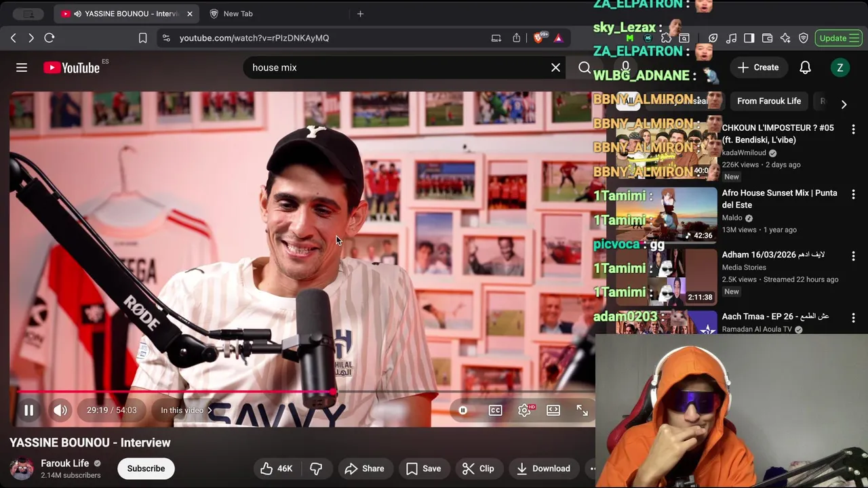Download the video

click(x=543, y=468)
